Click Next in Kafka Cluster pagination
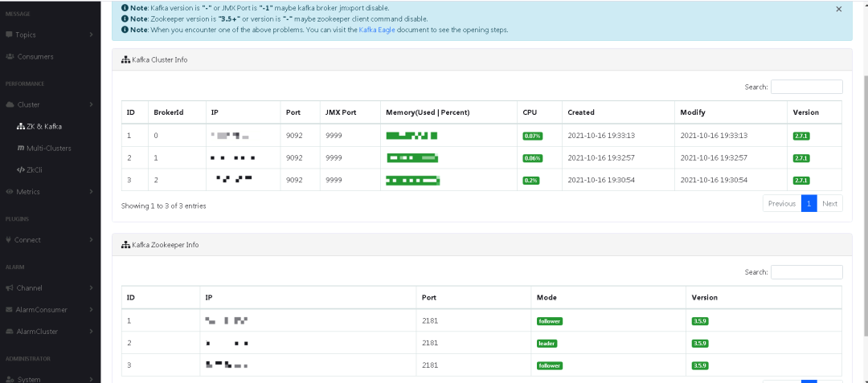Image resolution: width=868 pixels, height=383 pixels. tap(829, 203)
